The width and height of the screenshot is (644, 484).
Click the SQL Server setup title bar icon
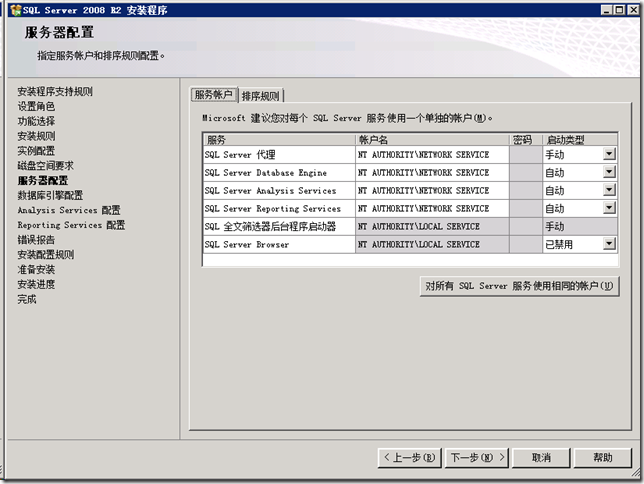(16, 10)
